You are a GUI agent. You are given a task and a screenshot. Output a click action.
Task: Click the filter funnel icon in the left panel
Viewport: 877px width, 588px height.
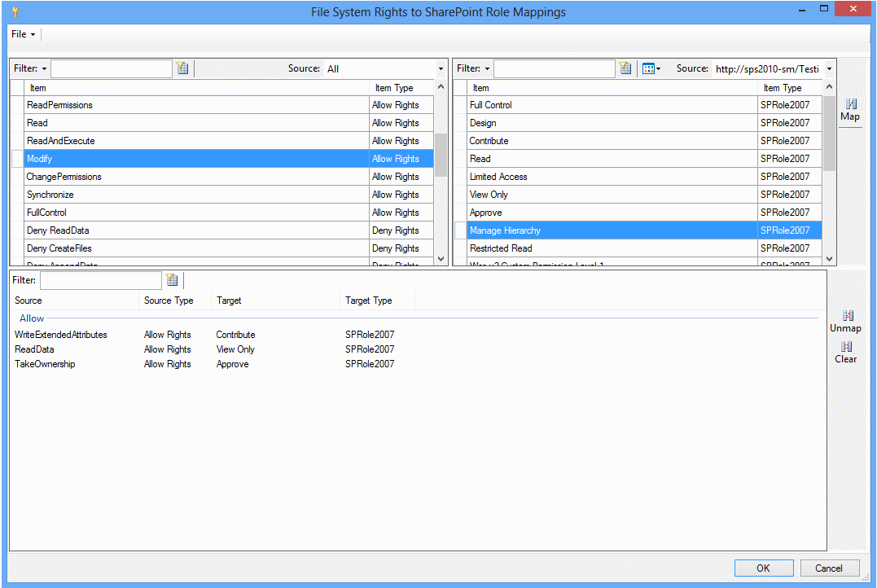[x=182, y=68]
